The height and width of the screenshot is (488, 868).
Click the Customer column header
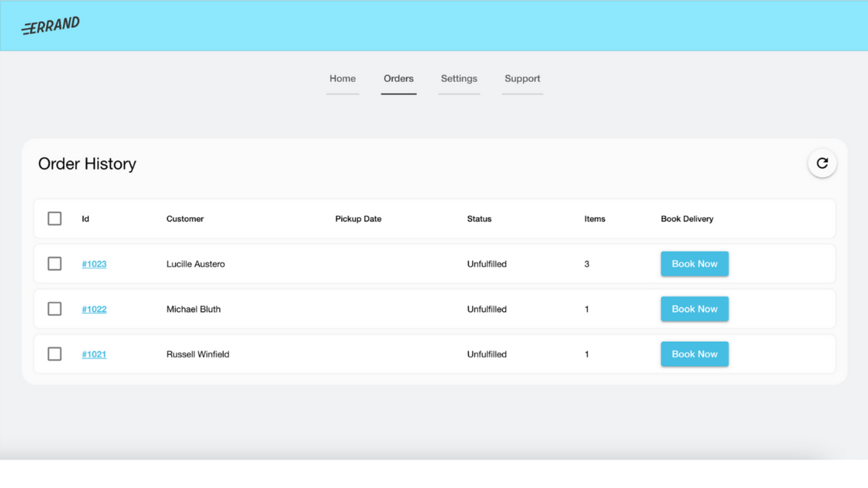[x=185, y=219]
